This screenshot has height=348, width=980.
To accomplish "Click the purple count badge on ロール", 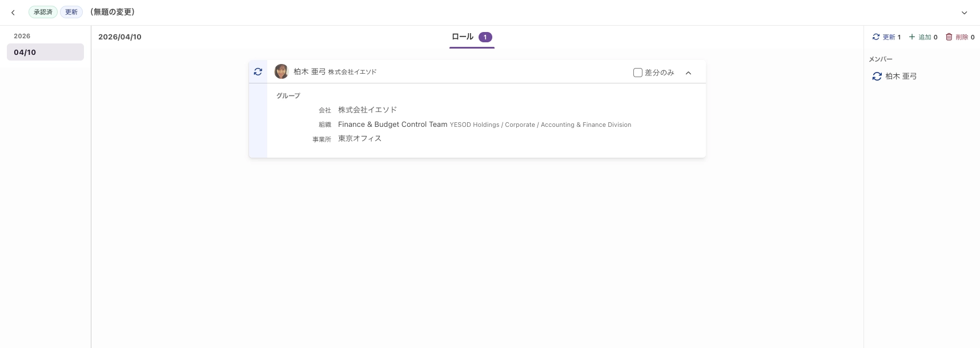I will tap(485, 37).
